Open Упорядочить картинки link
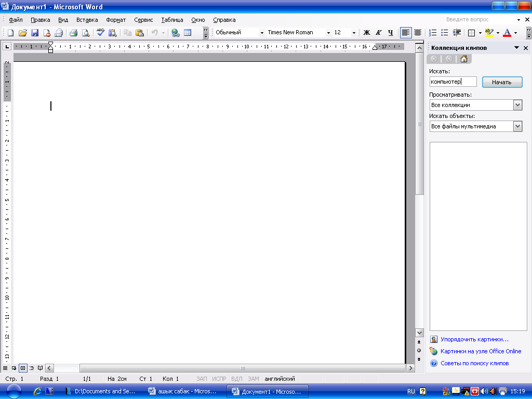Viewport: 532px width, 399px height. tap(474, 339)
